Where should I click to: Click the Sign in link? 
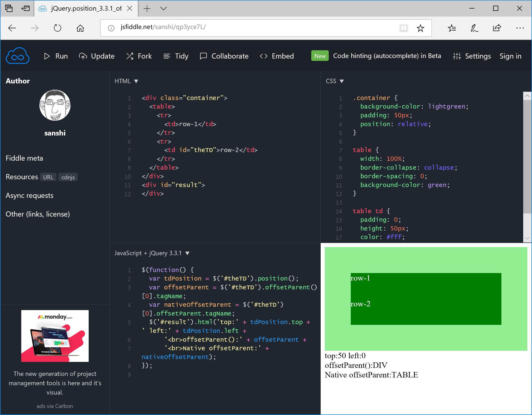click(510, 56)
